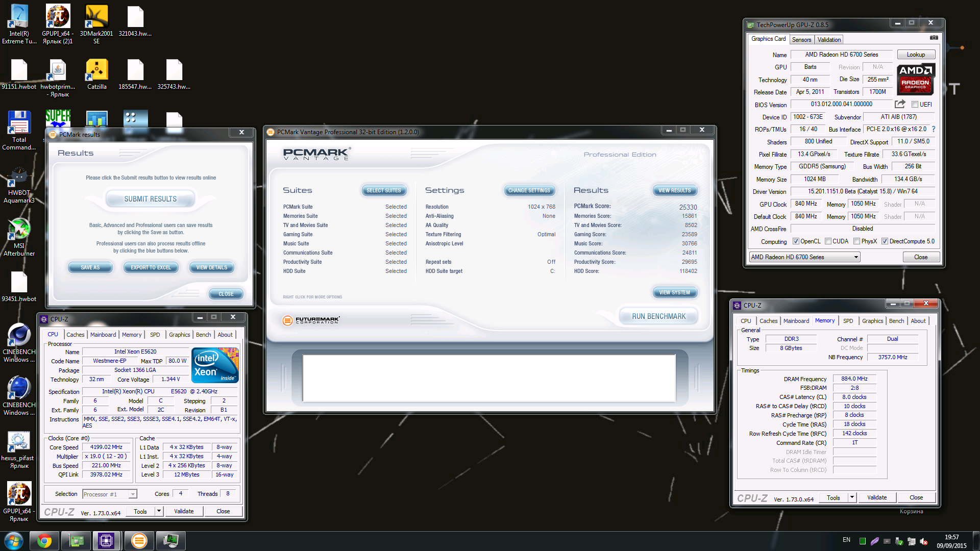Open Caches tab in right CPU-Z window

[768, 321]
